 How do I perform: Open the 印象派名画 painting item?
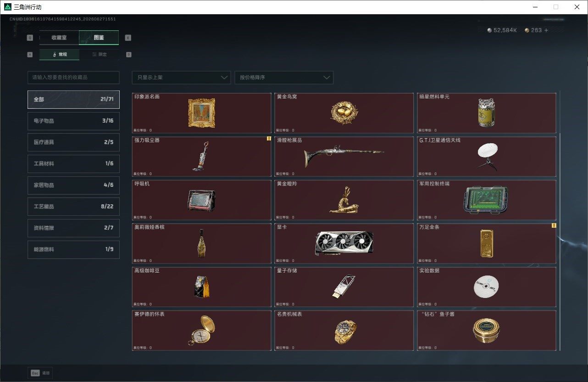pyautogui.click(x=202, y=113)
